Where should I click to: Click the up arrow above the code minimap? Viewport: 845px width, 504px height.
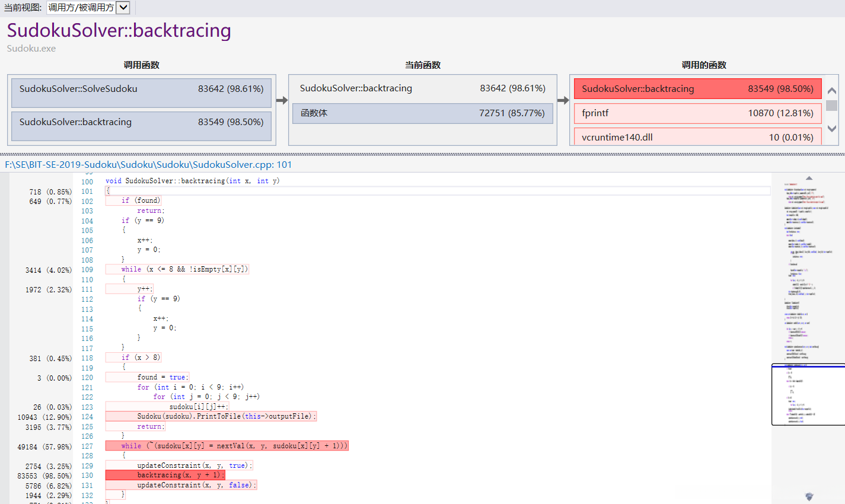pyautogui.click(x=809, y=178)
